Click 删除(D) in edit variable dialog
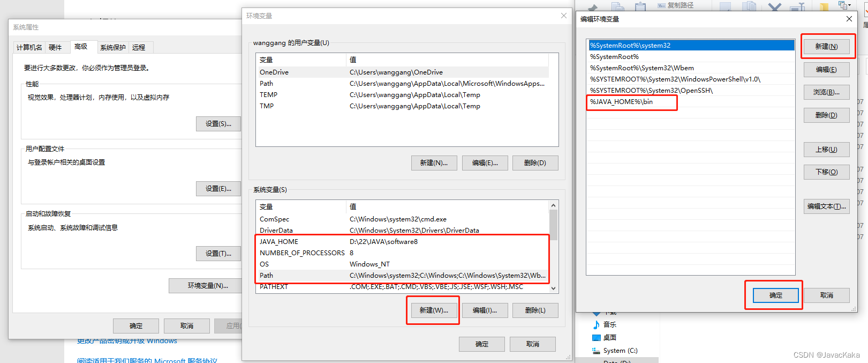The height and width of the screenshot is (363, 868). click(827, 115)
